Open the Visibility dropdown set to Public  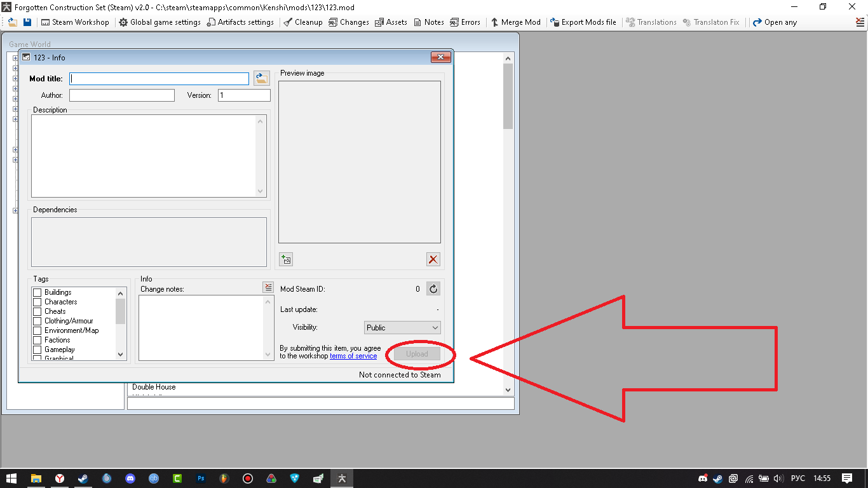point(403,327)
